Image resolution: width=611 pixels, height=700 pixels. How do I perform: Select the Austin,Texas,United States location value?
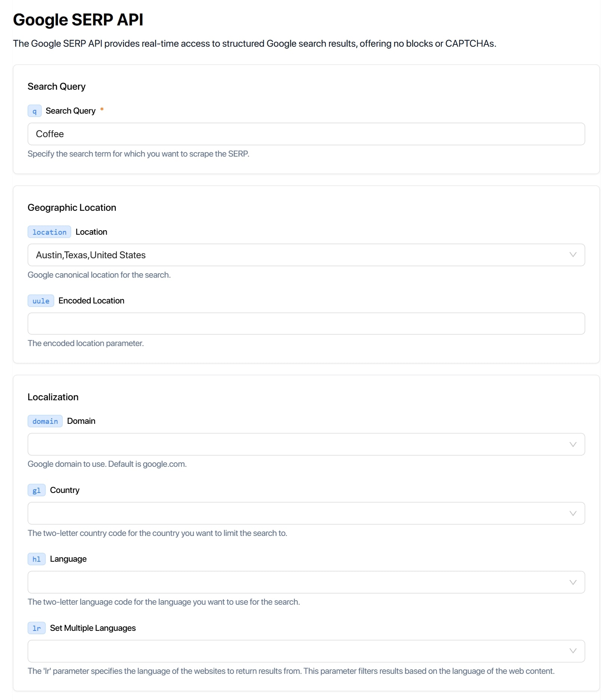coord(91,255)
